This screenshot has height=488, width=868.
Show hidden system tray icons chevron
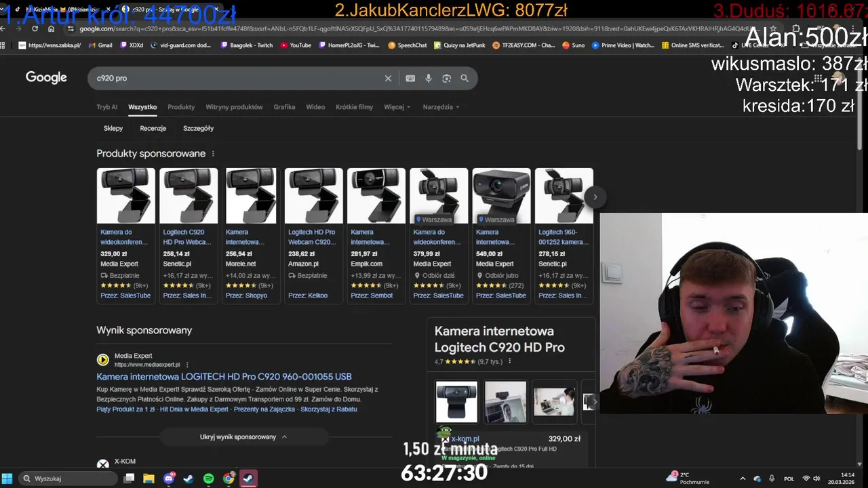tap(743, 479)
